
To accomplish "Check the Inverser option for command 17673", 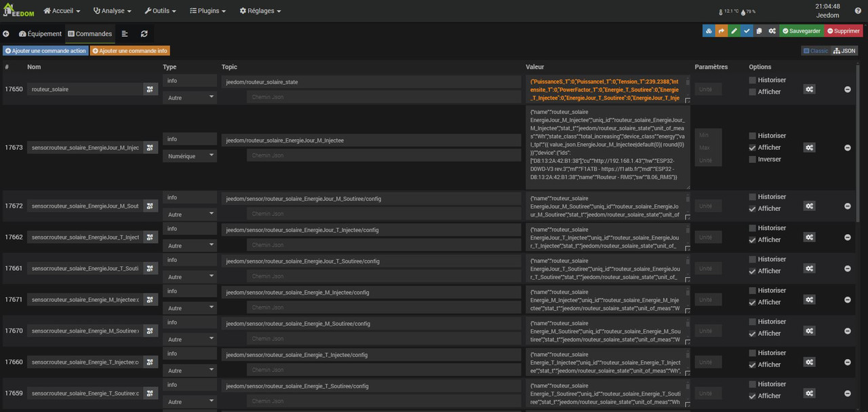I will 752,160.
